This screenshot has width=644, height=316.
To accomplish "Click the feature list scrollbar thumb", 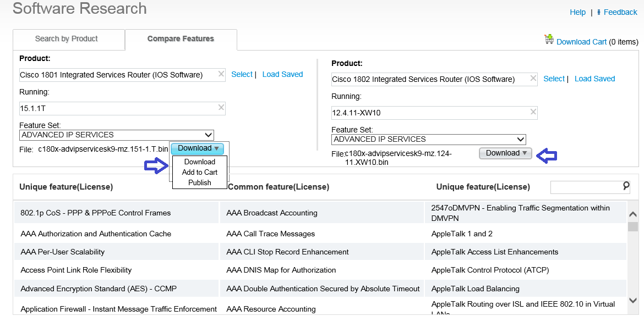I will click(633, 226).
